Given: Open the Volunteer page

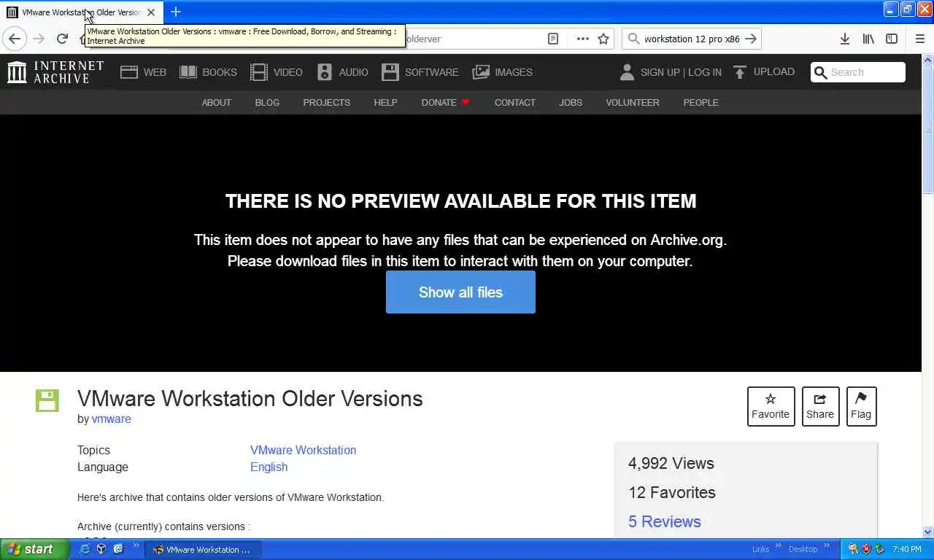Looking at the screenshot, I should coord(633,102).
